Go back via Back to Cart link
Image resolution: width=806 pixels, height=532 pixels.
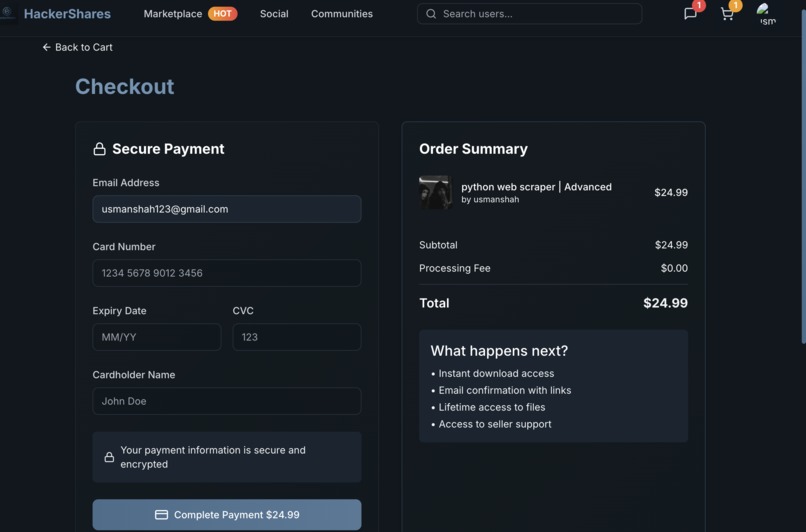[78, 47]
